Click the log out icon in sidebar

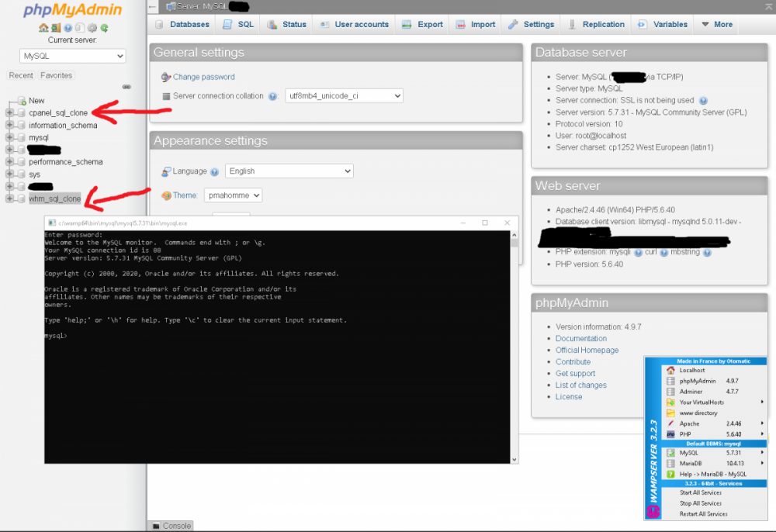(56, 28)
